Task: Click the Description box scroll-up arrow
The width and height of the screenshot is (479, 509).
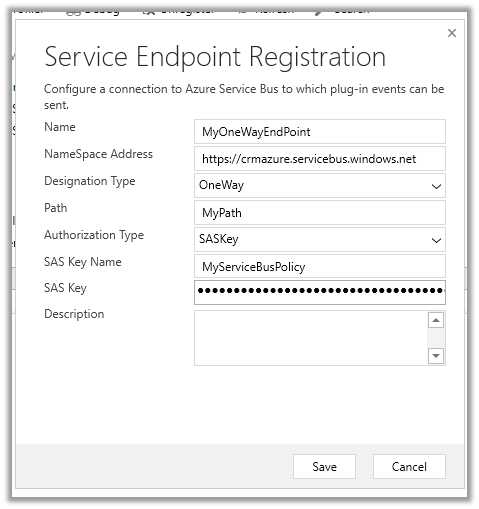Action: coord(436,320)
